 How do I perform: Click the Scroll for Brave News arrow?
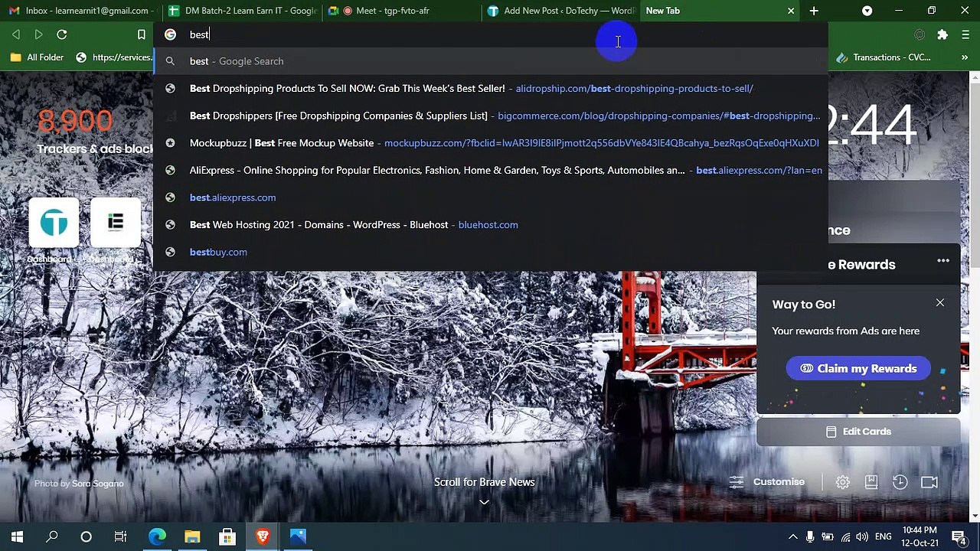click(484, 502)
